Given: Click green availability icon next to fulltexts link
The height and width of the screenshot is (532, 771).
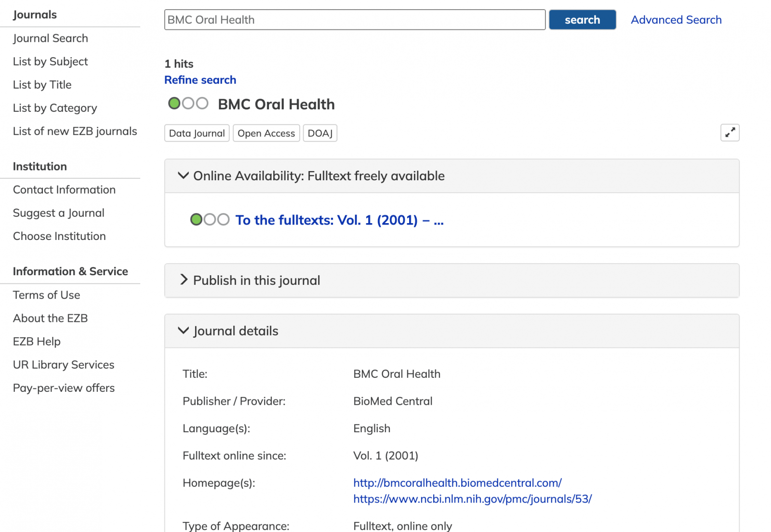Looking at the screenshot, I should 197,220.
